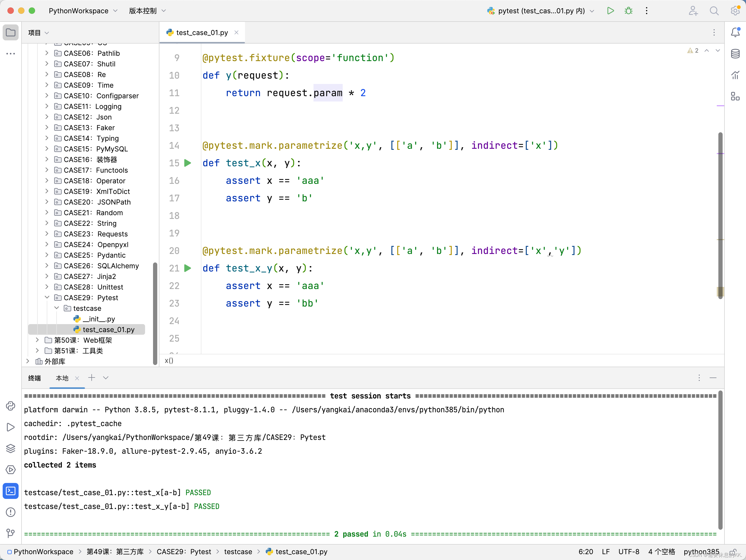746x560 pixels.
Task: Open the more tool windows ellipsis in left sidebar
Action: pyautogui.click(x=10, y=54)
